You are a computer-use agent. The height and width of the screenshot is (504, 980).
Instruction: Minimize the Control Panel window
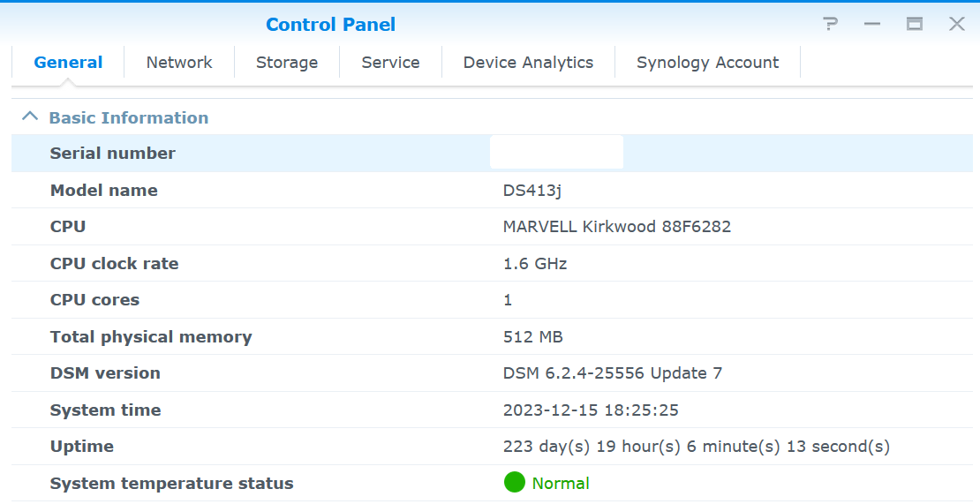[x=872, y=24]
